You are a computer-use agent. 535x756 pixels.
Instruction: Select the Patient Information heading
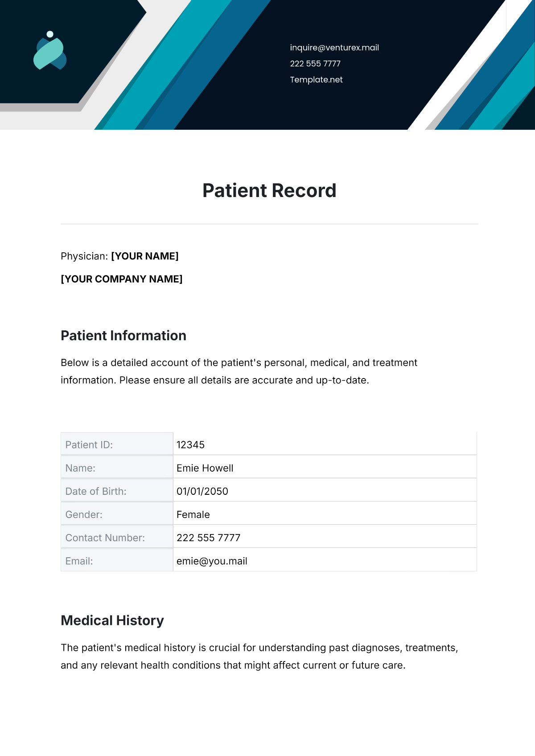[123, 336]
